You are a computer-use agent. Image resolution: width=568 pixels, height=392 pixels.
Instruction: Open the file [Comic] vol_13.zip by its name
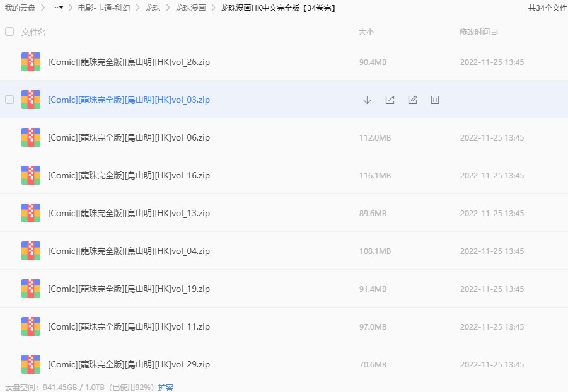(x=129, y=213)
